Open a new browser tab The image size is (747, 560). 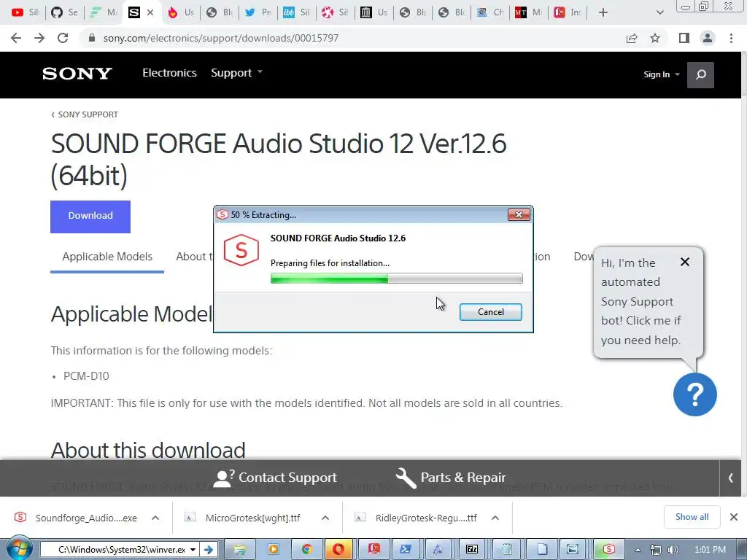pos(603,12)
